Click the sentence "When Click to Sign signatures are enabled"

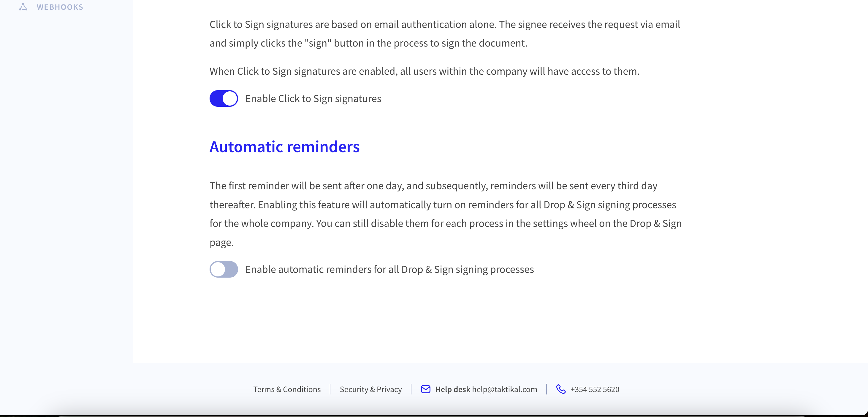click(x=424, y=71)
